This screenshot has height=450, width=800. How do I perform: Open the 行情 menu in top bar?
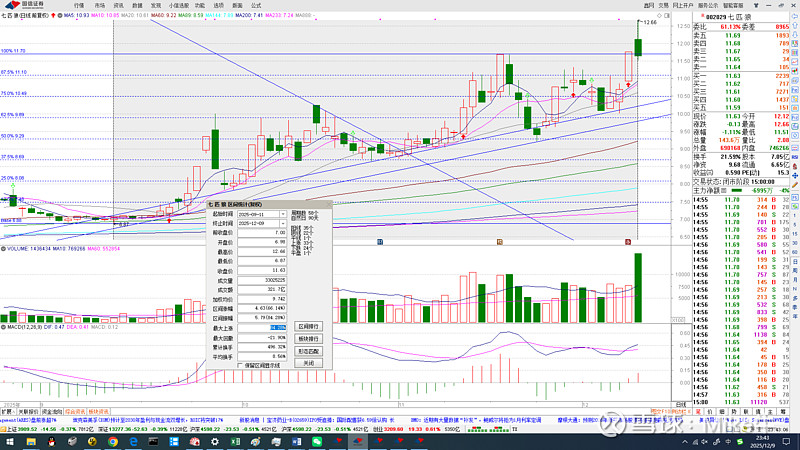pyautogui.click(x=79, y=5)
